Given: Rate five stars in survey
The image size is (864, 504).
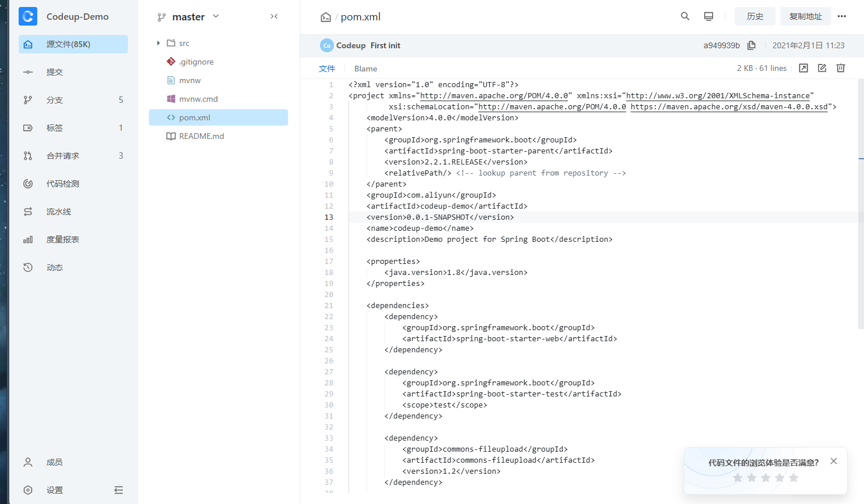Looking at the screenshot, I should point(794,478).
